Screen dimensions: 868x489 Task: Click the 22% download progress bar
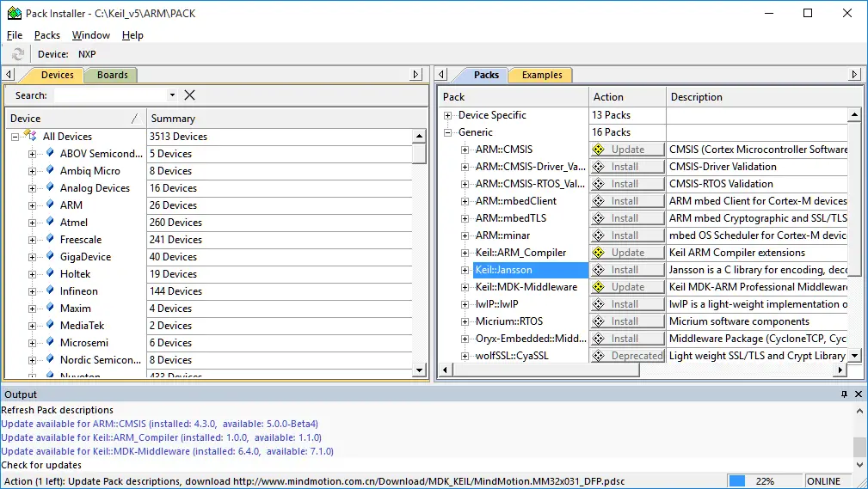[x=765, y=481]
